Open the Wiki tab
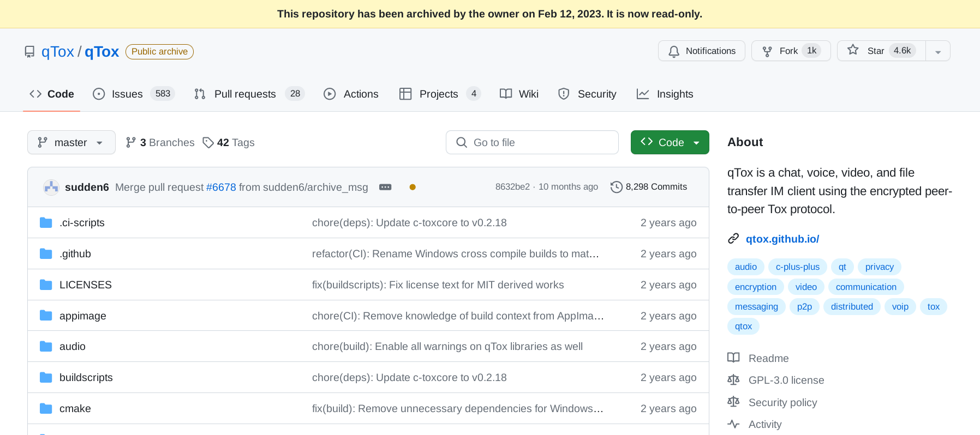This screenshot has height=435, width=980. pos(519,94)
